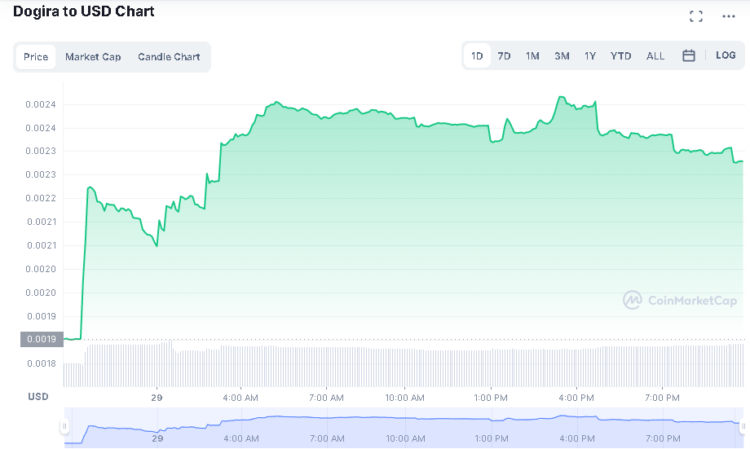Viewport: 750px width, 449px height.
Task: Switch to the Price tab
Action: [36, 57]
